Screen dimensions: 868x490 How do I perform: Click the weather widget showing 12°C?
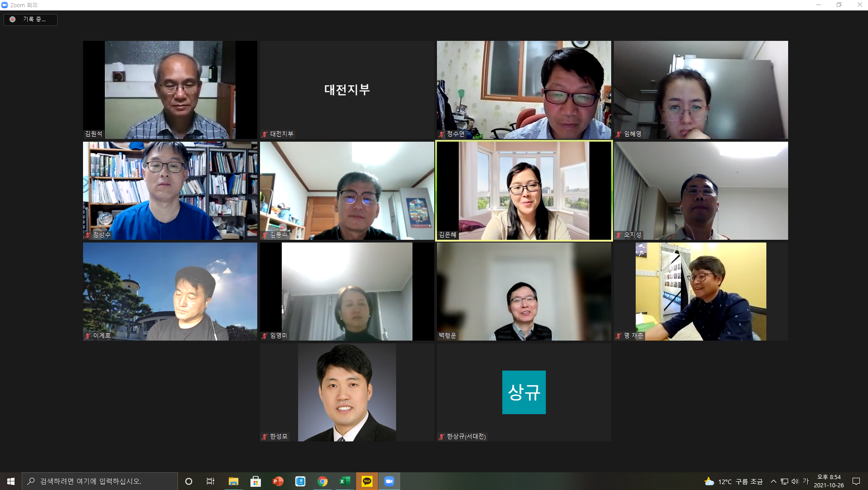click(733, 481)
